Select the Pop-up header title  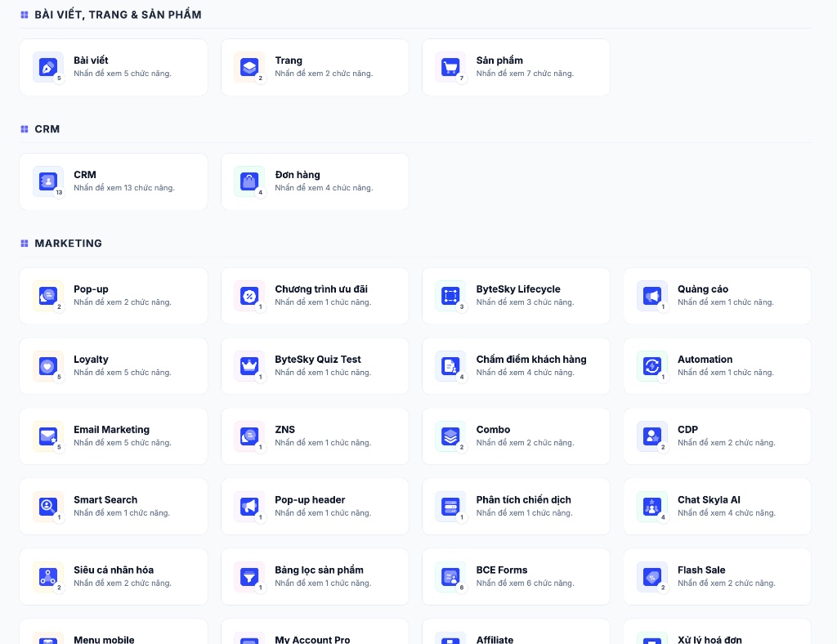[310, 500]
